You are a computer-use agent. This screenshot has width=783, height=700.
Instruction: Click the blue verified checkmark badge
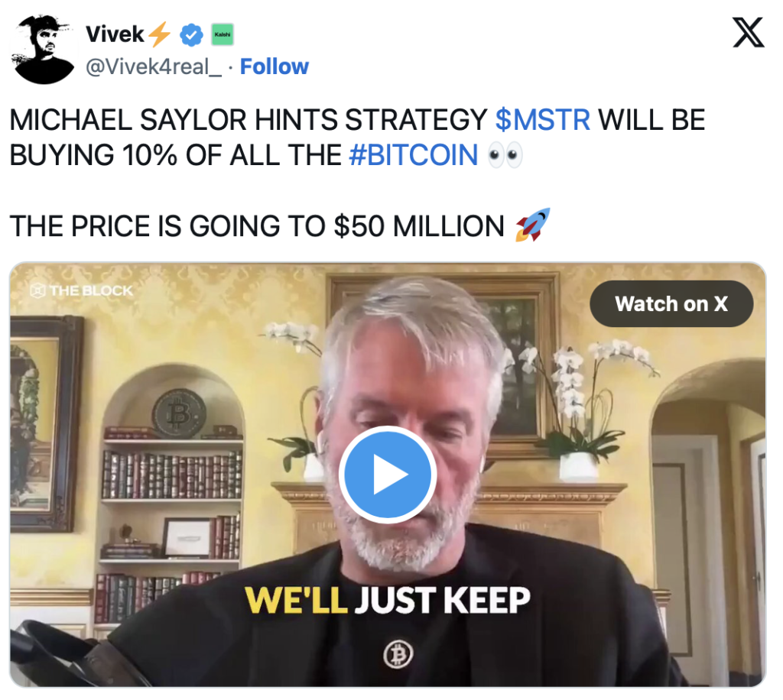coord(191,35)
